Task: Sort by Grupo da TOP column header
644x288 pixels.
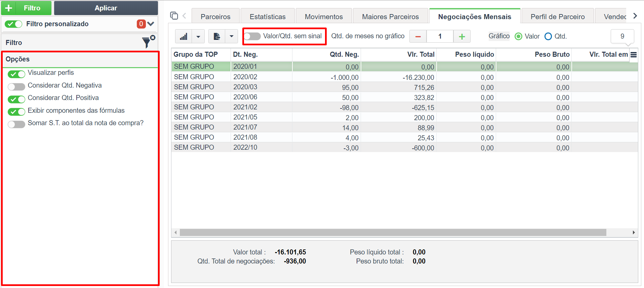Action: (201, 54)
